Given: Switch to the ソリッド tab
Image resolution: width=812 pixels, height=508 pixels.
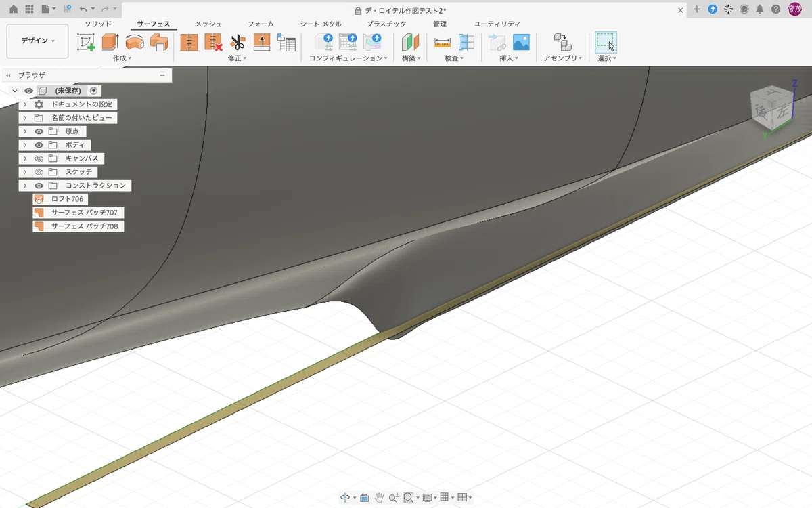Looking at the screenshot, I should pyautogui.click(x=98, y=24).
